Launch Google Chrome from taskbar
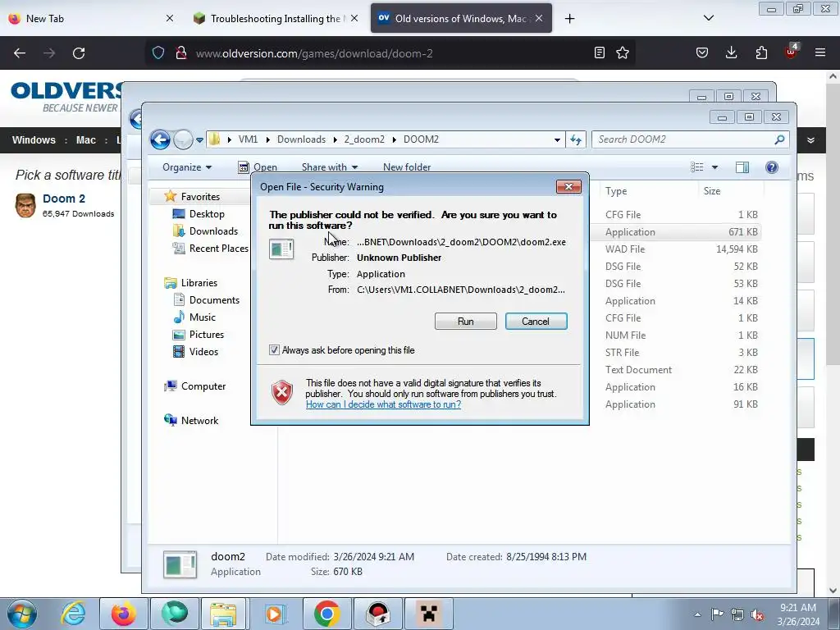The width and height of the screenshot is (840, 630). [x=327, y=614]
